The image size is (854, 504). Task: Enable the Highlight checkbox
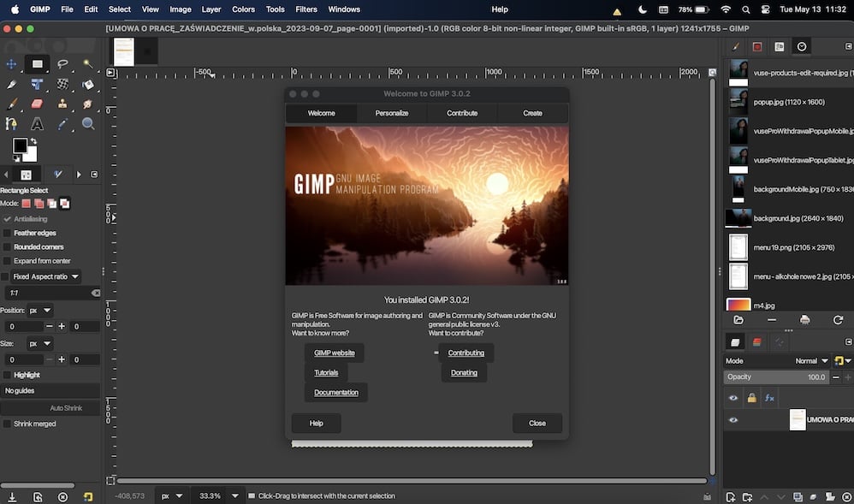pos(7,375)
